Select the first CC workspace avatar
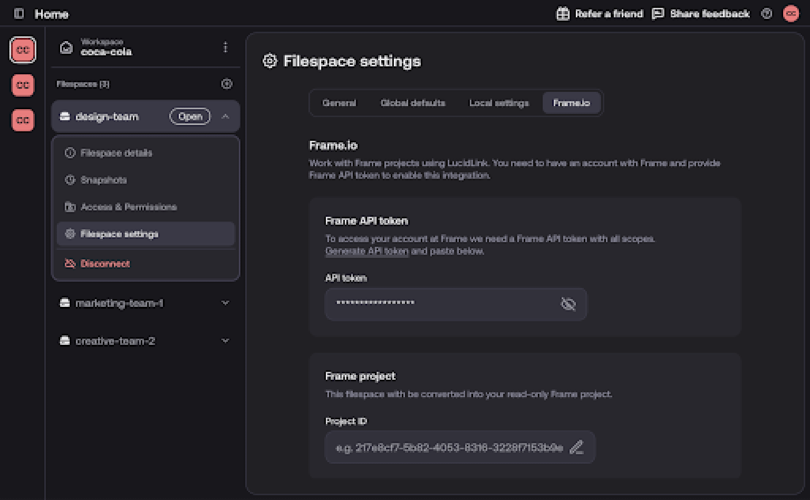 [x=23, y=50]
